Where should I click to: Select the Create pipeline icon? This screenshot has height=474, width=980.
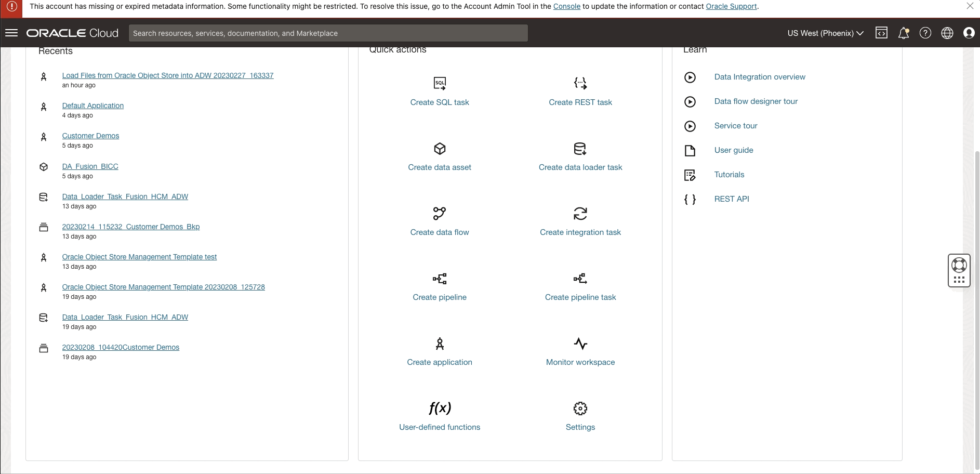point(440,279)
